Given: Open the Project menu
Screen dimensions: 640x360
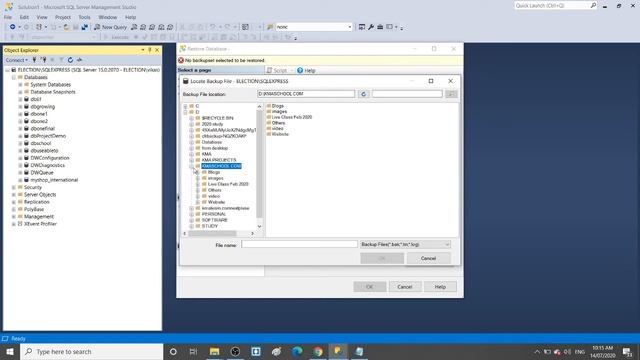Looking at the screenshot, I should coord(63,17).
